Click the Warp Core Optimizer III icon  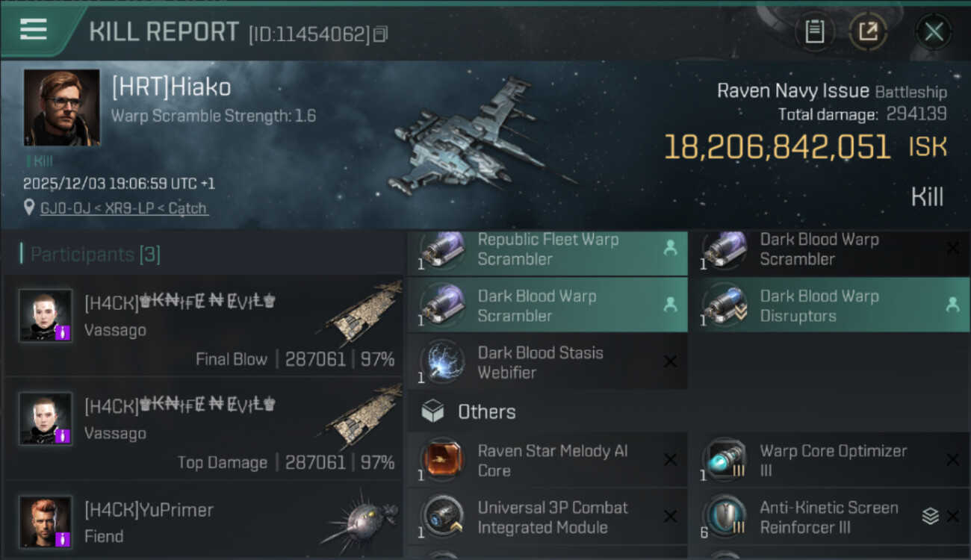point(725,461)
